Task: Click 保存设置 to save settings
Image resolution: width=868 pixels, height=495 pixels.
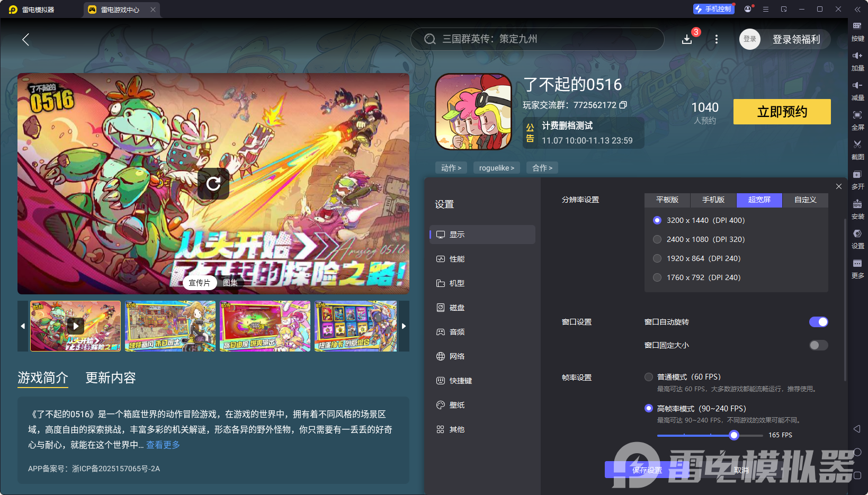Action: coord(647,470)
